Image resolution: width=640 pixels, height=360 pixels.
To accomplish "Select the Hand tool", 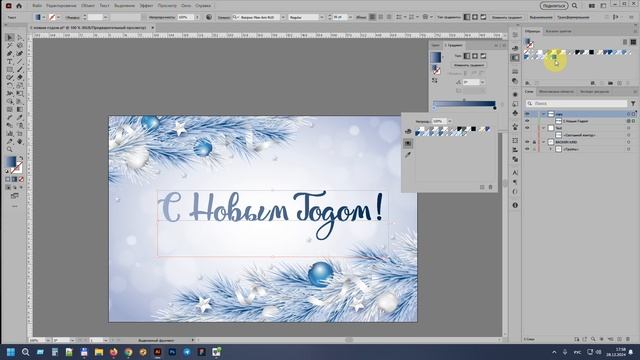I will tap(20, 142).
